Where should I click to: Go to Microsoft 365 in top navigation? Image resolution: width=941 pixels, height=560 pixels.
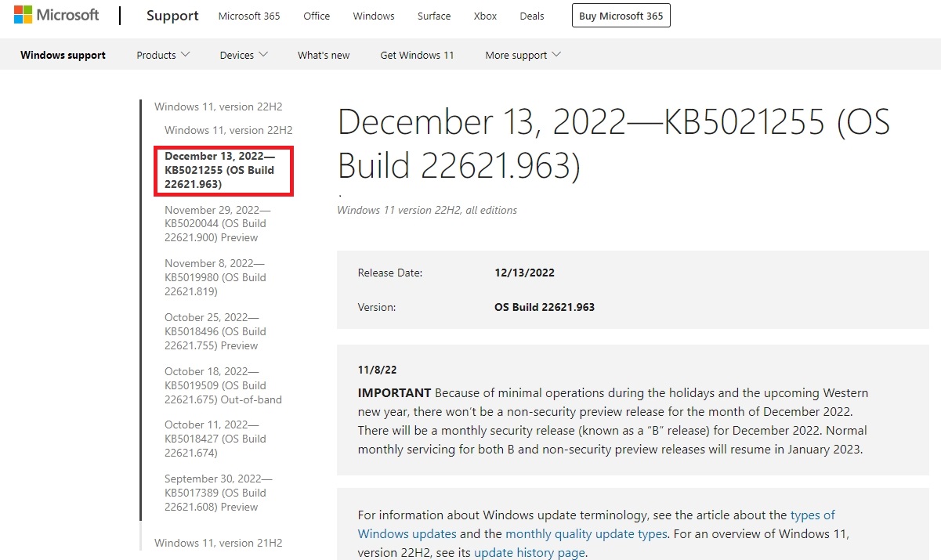(x=249, y=16)
